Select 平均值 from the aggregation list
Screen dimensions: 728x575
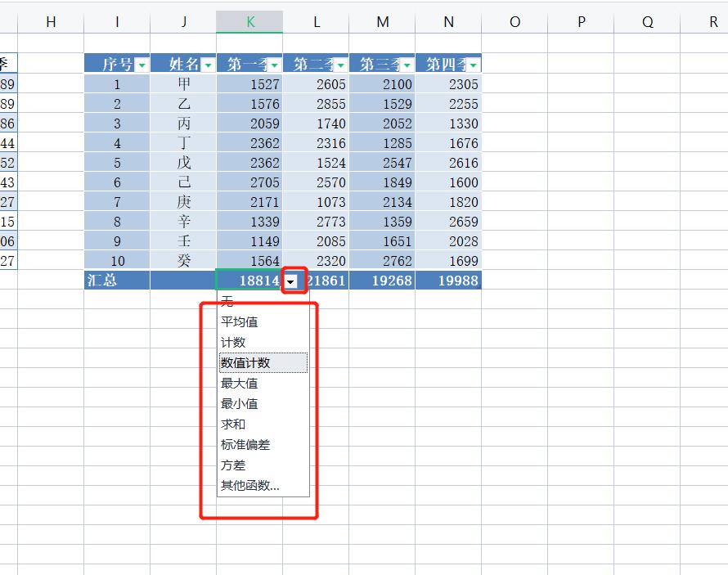tap(237, 321)
